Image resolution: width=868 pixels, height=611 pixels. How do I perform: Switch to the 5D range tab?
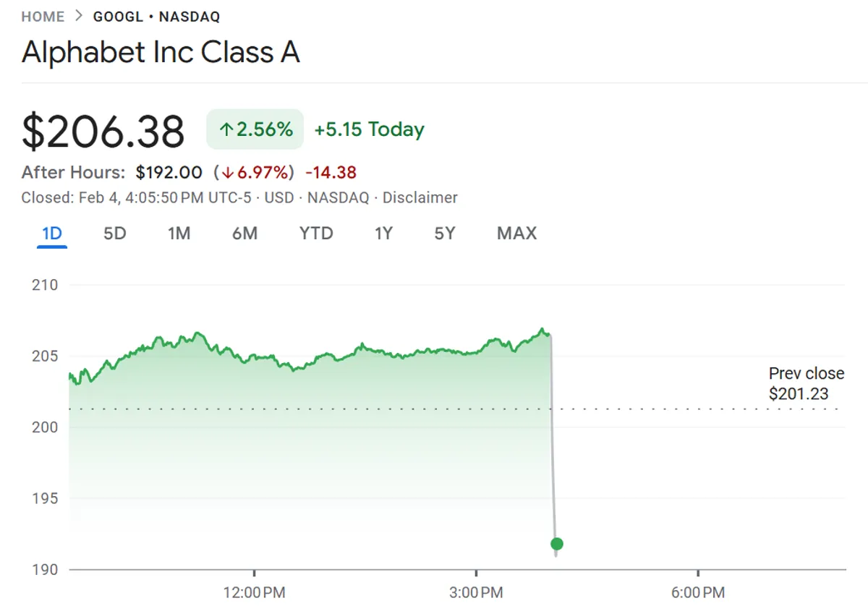click(x=115, y=234)
